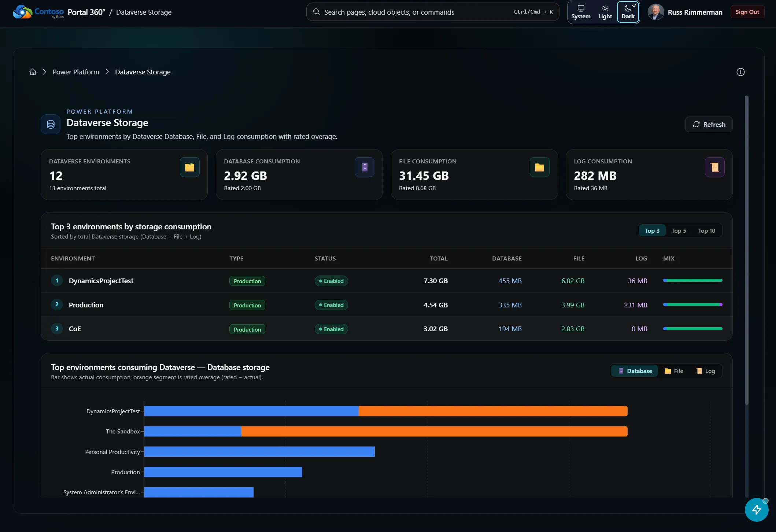The height and width of the screenshot is (532, 776).
Task: Click the Production environment name in table
Action: (x=86, y=305)
